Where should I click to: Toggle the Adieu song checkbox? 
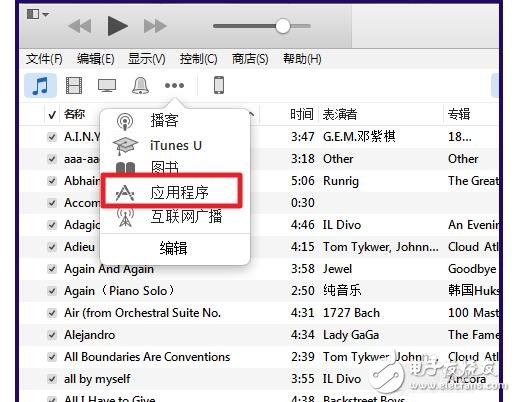coord(52,247)
